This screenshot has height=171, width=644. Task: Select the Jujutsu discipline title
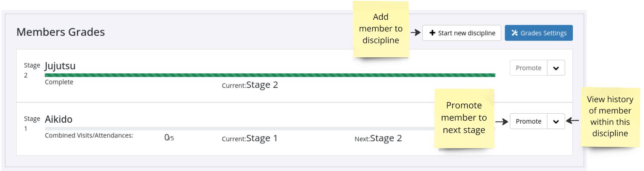[x=60, y=66]
